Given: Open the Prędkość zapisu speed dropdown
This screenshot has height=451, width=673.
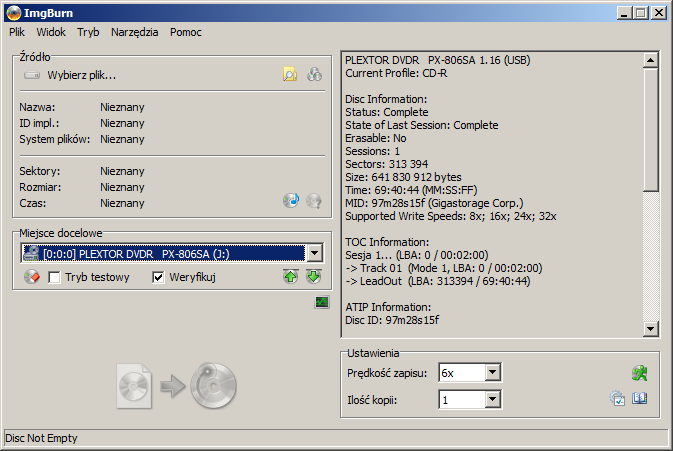Looking at the screenshot, I should tap(493, 372).
